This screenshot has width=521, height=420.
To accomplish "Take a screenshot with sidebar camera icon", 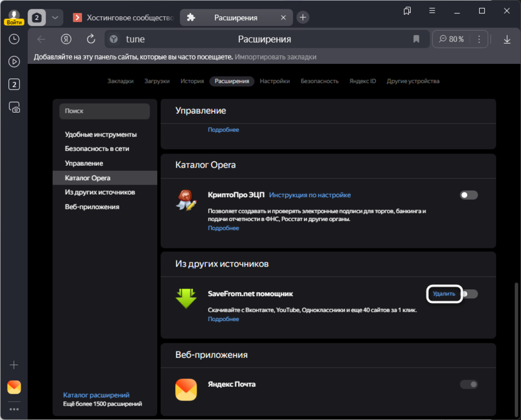I will click(14, 107).
